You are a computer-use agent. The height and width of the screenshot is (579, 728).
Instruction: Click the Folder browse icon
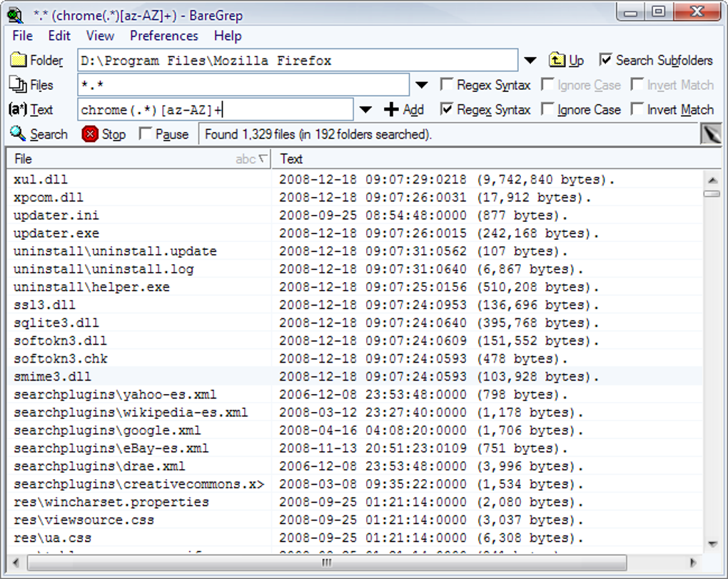click(19, 60)
